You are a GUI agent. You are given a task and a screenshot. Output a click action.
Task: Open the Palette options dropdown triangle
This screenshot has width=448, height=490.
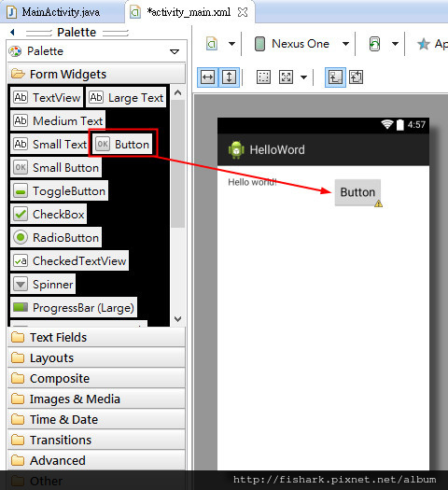click(175, 51)
